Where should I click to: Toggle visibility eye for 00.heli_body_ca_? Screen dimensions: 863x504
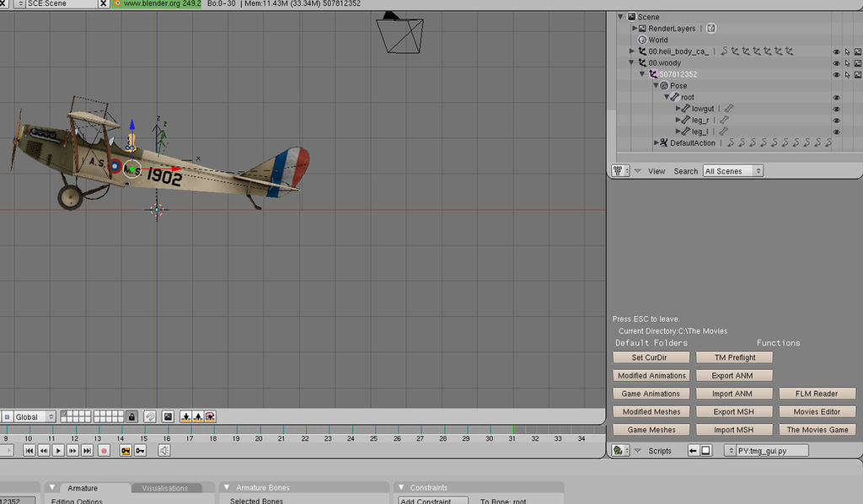836,51
